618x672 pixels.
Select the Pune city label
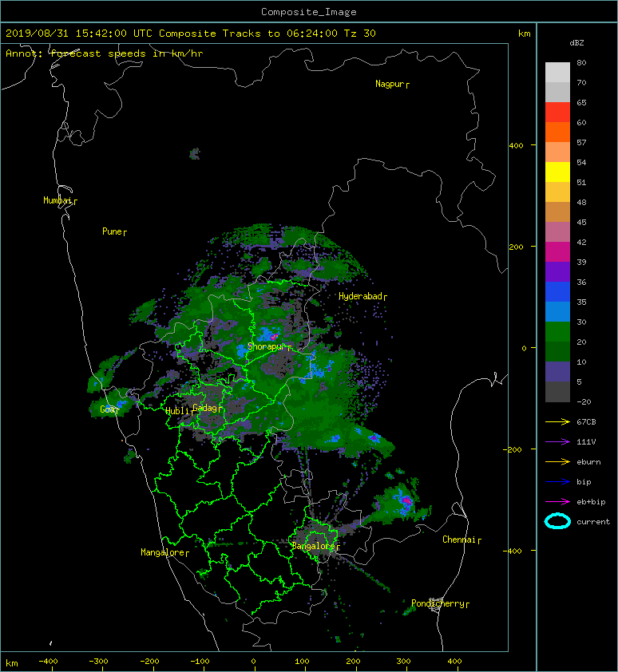[x=112, y=231]
